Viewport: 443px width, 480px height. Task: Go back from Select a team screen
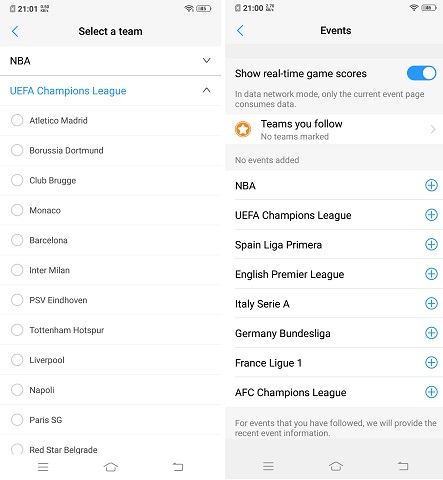(x=15, y=31)
